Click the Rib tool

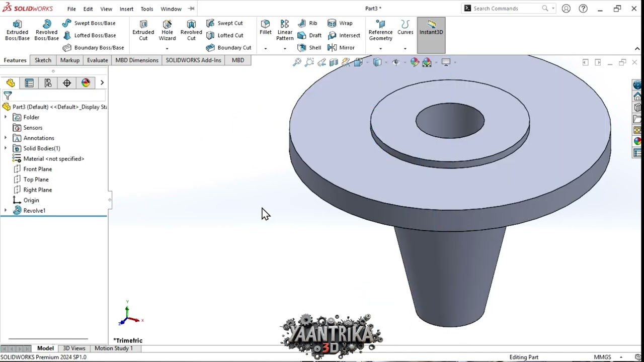tap(307, 23)
